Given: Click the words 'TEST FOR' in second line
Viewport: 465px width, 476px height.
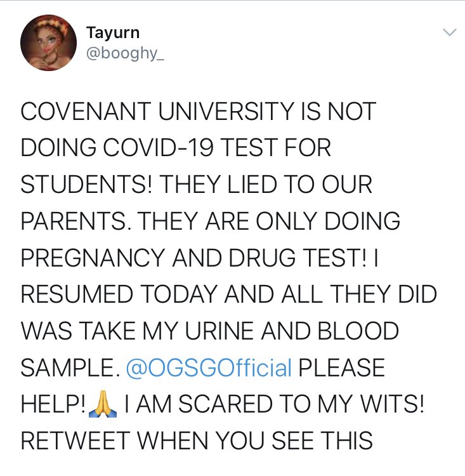Looking at the screenshot, I should [275, 148].
